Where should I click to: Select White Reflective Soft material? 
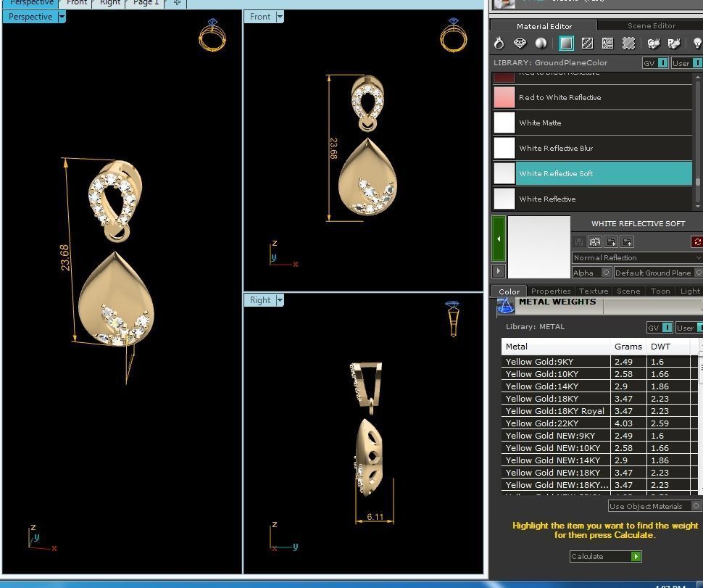[592, 173]
